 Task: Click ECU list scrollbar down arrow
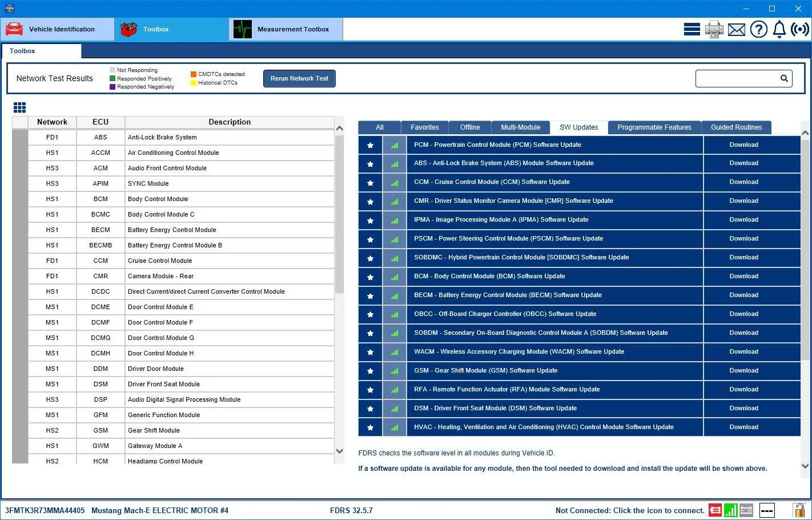click(339, 451)
